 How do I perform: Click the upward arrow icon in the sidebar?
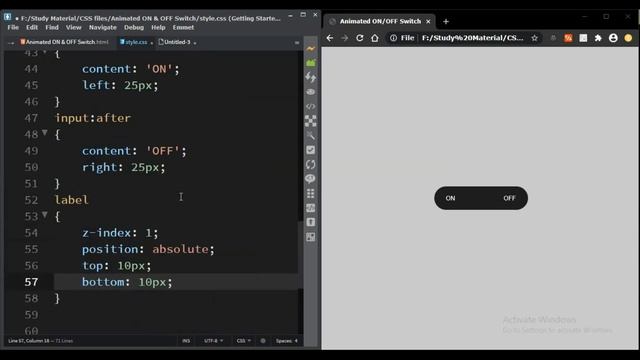[311, 222]
